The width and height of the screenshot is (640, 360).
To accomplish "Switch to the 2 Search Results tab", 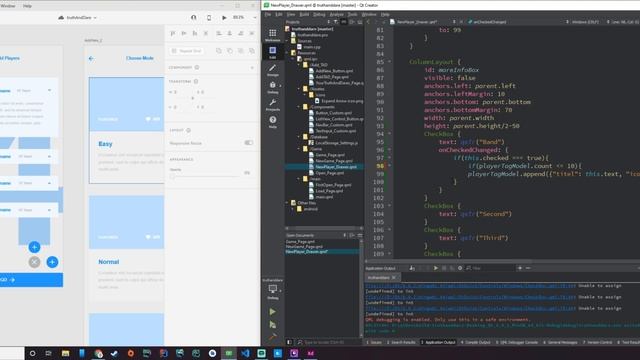I will pyautogui.click(x=401, y=342).
